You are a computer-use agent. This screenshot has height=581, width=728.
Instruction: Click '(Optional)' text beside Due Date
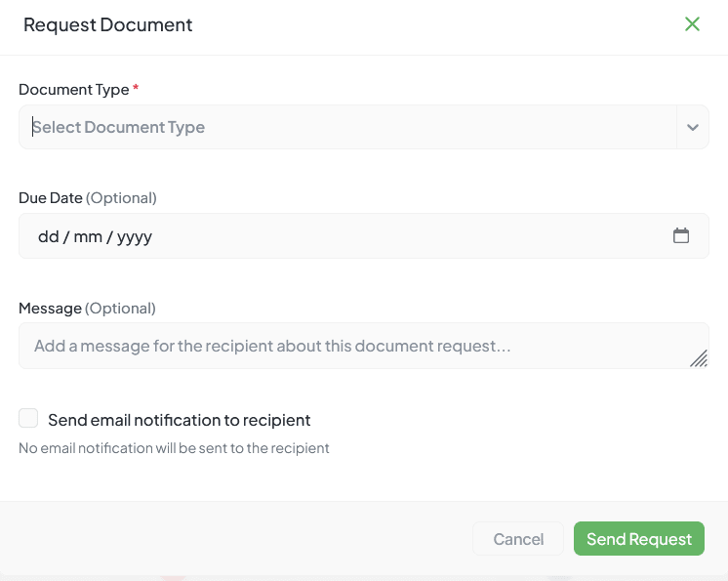121,197
